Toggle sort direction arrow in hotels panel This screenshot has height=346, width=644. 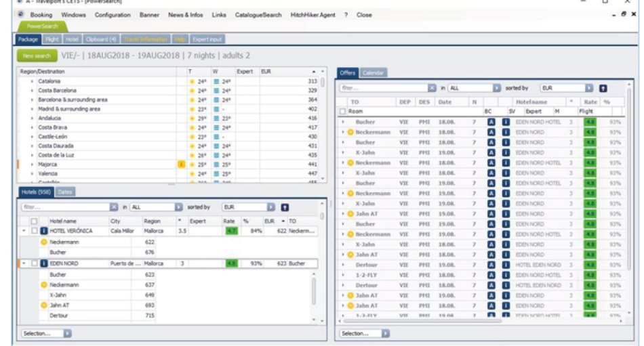pyautogui.click(x=285, y=207)
